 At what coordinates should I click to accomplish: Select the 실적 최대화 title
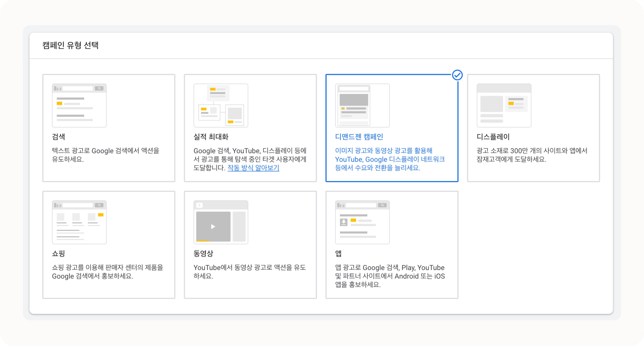[211, 136]
